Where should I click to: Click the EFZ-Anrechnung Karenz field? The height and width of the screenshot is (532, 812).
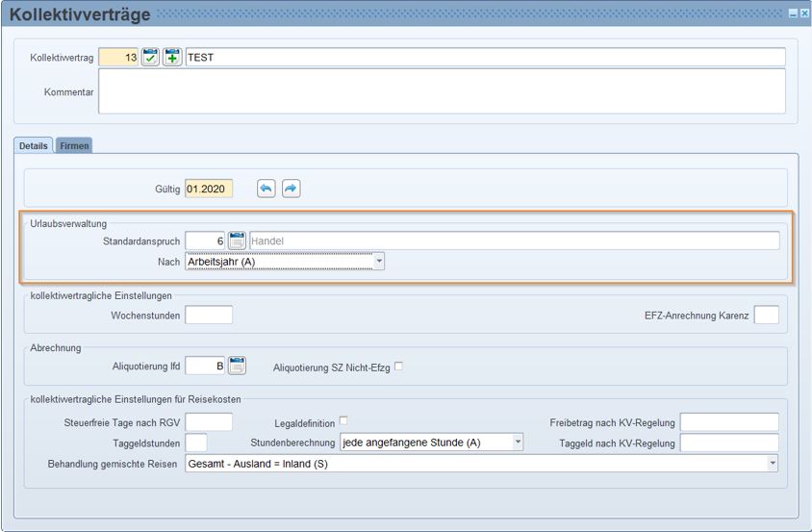(766, 316)
